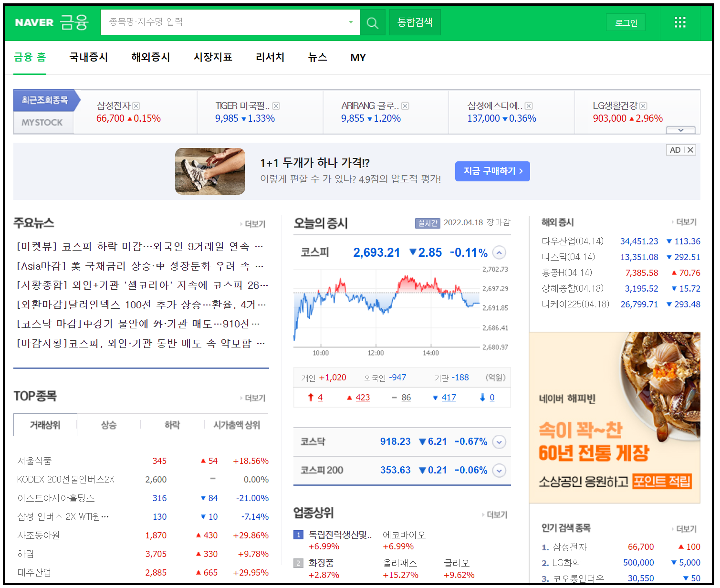Click rising stocks count 423
Image resolution: width=720 pixels, height=588 pixels.
pyautogui.click(x=363, y=398)
